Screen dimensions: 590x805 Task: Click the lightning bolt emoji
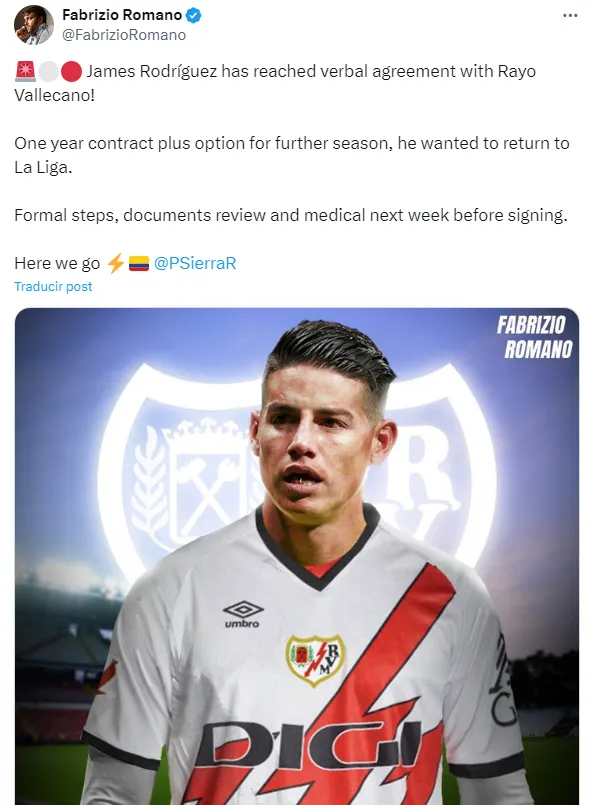[x=116, y=263]
